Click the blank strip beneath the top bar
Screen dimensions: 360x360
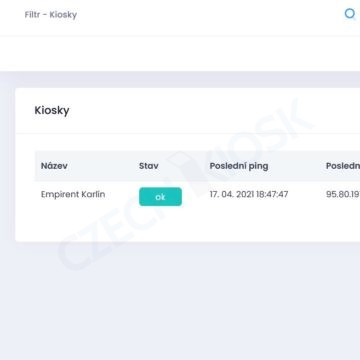click(x=180, y=53)
